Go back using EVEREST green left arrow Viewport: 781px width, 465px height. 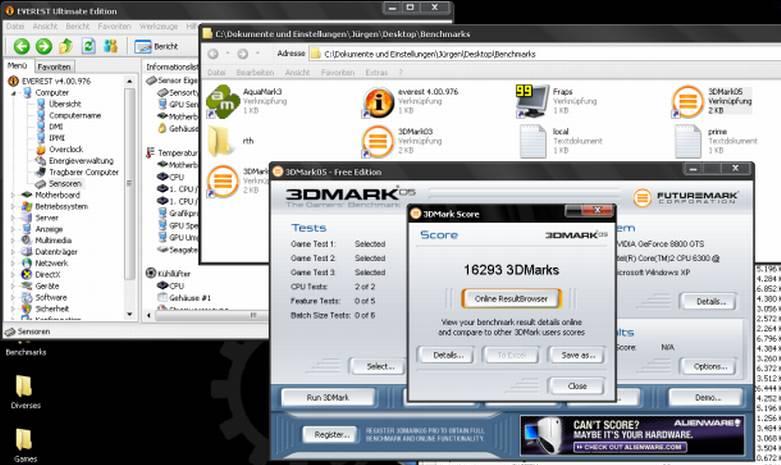21,46
